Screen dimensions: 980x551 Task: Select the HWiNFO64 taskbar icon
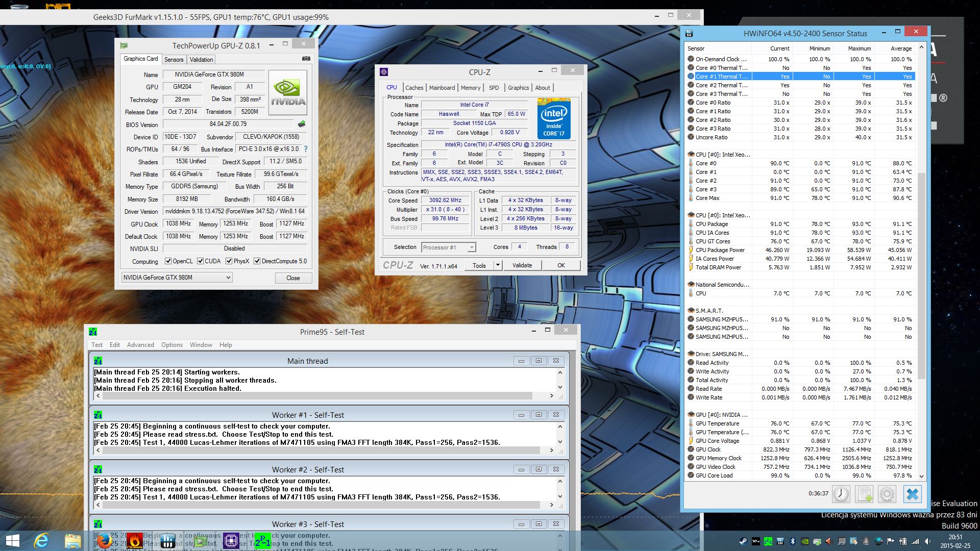[167, 541]
